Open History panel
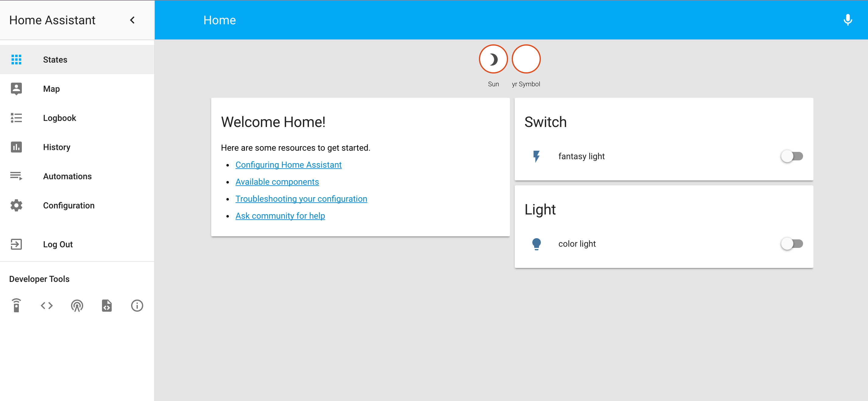 [x=56, y=147]
